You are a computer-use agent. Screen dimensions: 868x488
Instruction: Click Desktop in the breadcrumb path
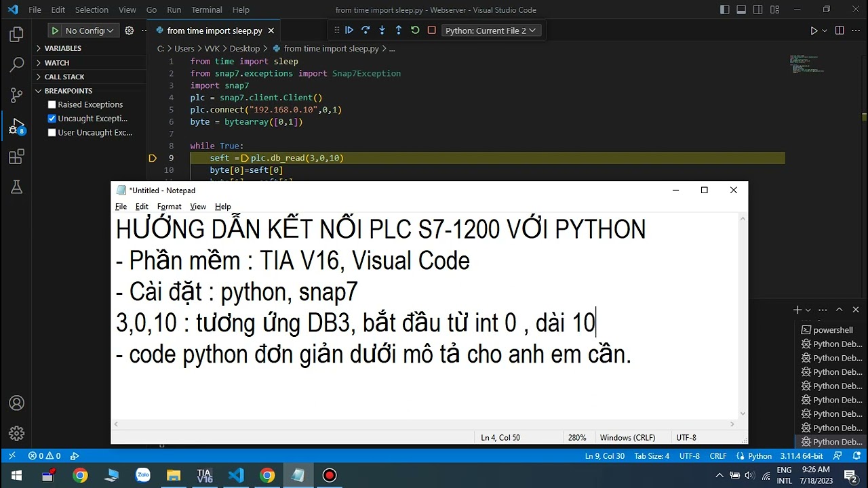(245, 49)
